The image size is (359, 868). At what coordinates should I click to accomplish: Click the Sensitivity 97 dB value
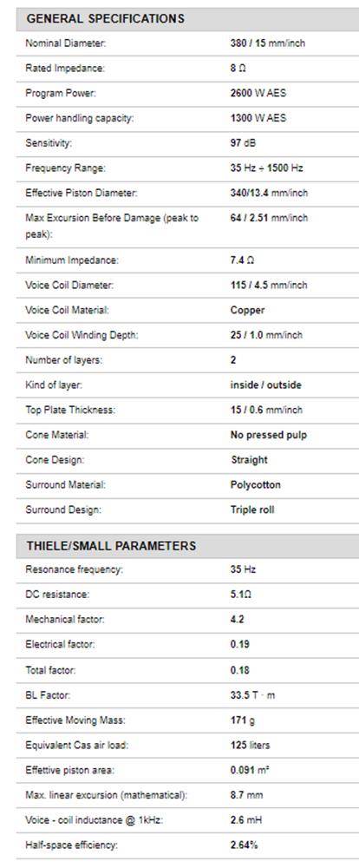pos(243,143)
